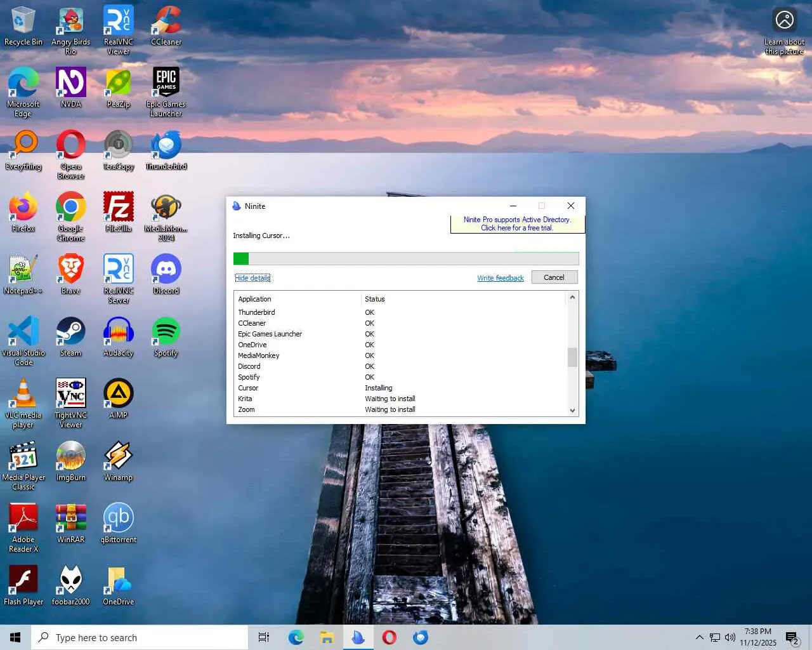This screenshot has height=650, width=812.
Task: Open the taskbar clock showing 7:38 PM
Action: 758,637
